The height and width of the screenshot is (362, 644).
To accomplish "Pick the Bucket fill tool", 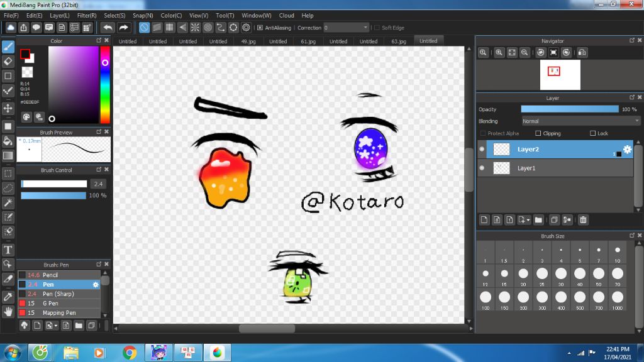I will coord(8,141).
